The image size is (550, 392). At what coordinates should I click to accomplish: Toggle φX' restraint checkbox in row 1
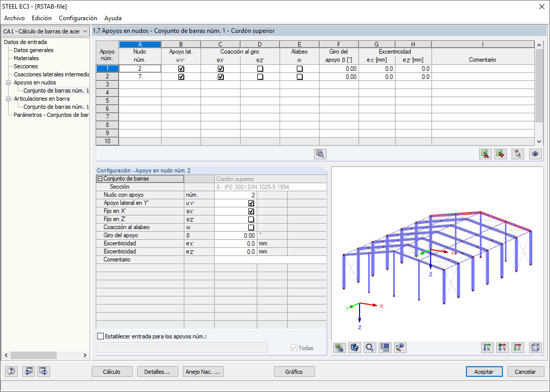pos(221,69)
